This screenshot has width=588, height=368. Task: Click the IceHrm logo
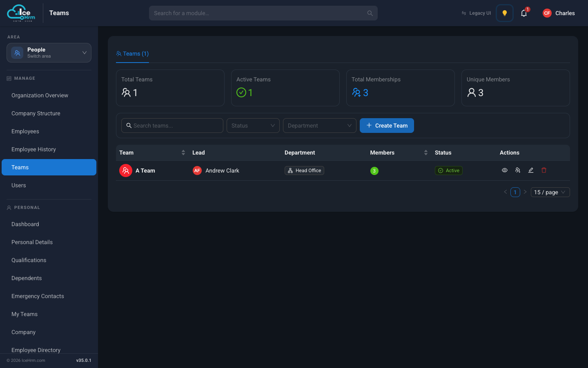pyautogui.click(x=21, y=13)
